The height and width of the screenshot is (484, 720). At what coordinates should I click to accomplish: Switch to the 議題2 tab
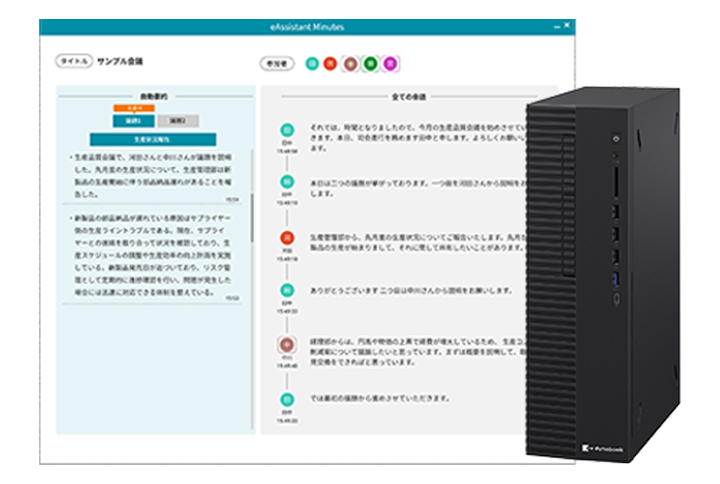(177, 121)
